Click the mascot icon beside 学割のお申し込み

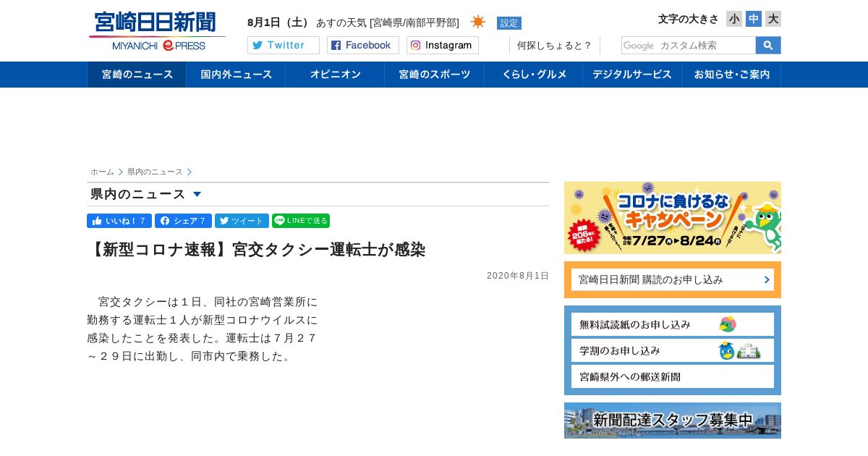[x=727, y=350]
